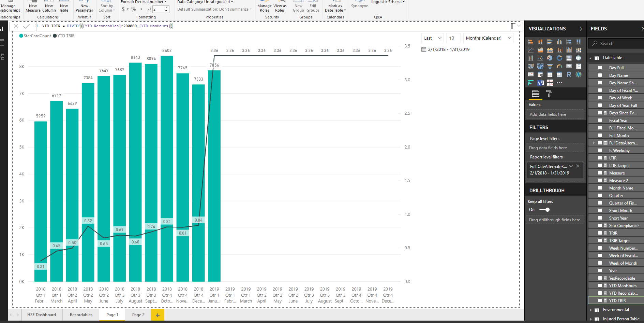The height and width of the screenshot is (323, 644).
Task: Check the Fiscal Year field
Action: (x=600, y=120)
